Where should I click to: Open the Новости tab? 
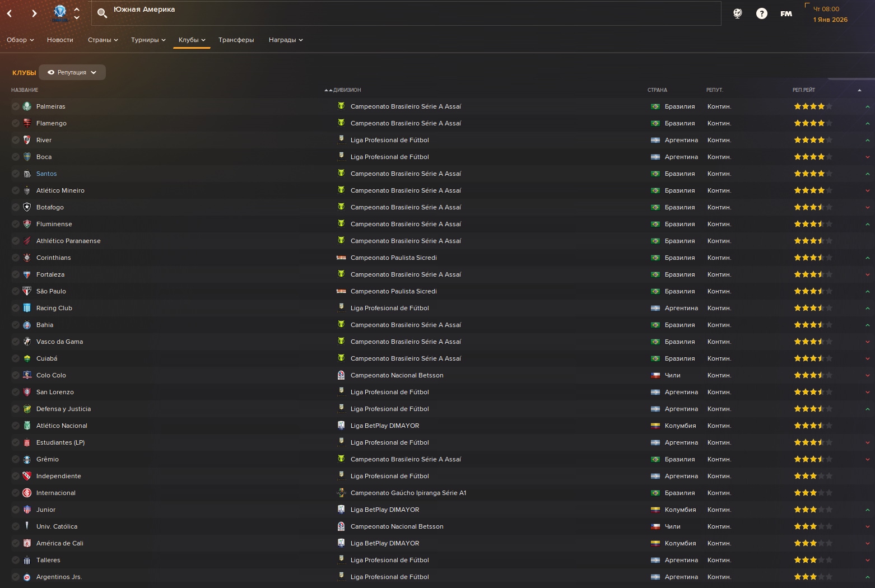tap(60, 40)
